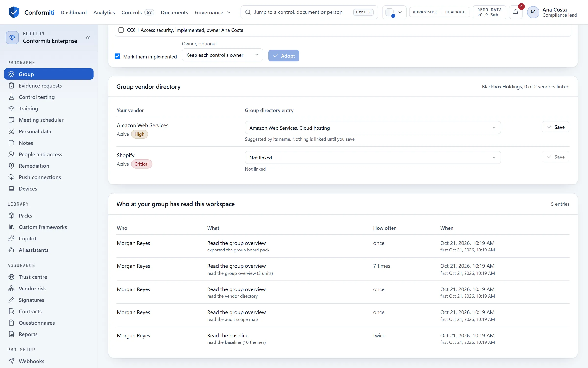Open Evidence requests clipboard icon
This screenshot has width=588, height=368.
tap(12, 86)
